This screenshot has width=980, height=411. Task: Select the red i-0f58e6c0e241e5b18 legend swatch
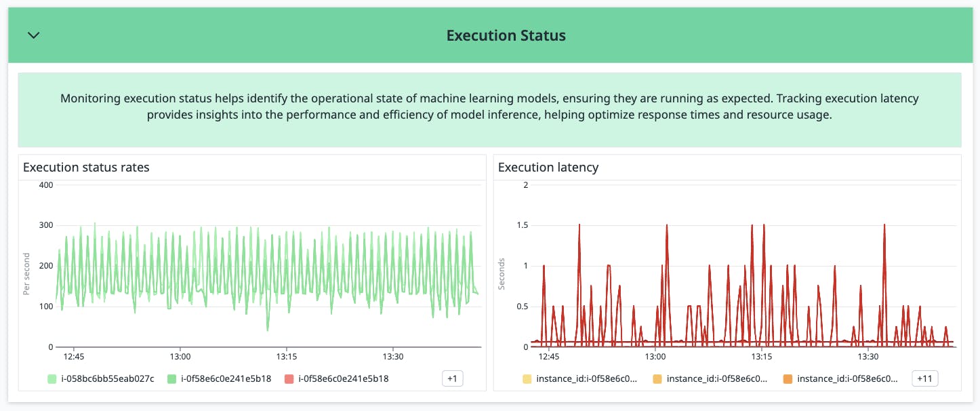(x=287, y=379)
